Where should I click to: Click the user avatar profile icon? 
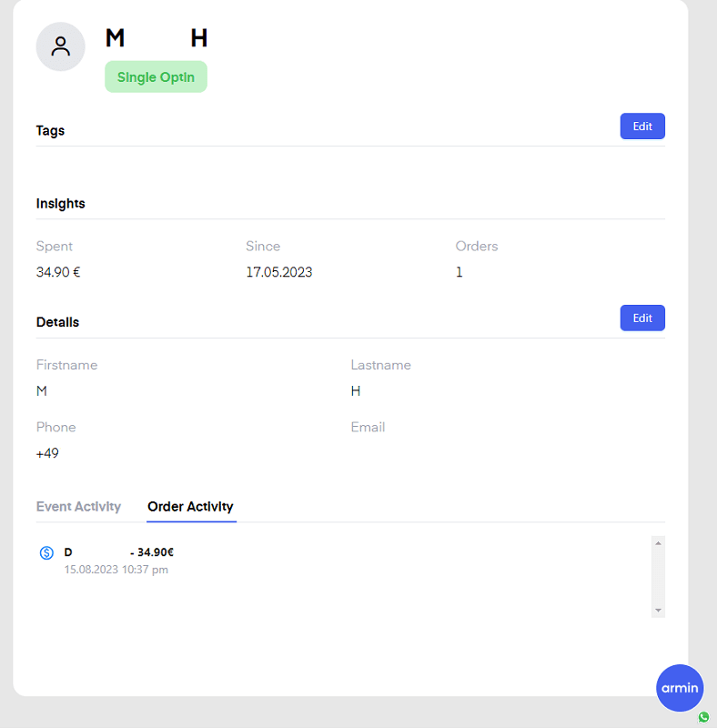click(60, 46)
